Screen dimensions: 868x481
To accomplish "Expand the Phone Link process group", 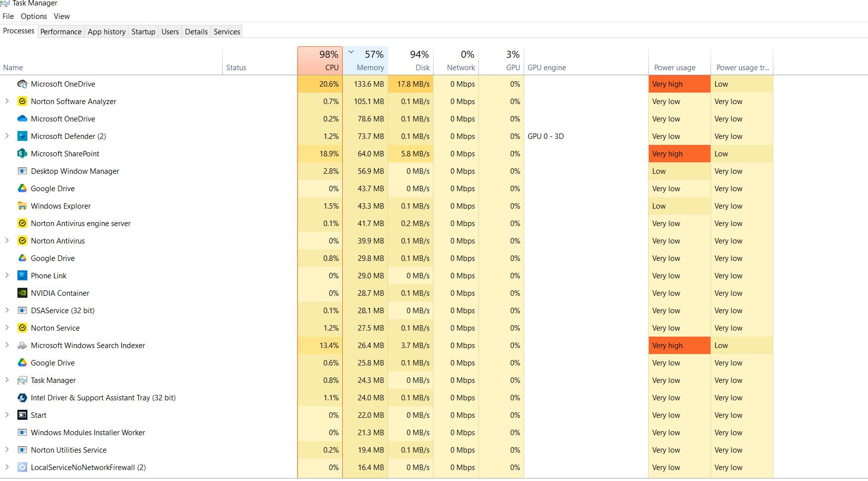I will [x=7, y=275].
